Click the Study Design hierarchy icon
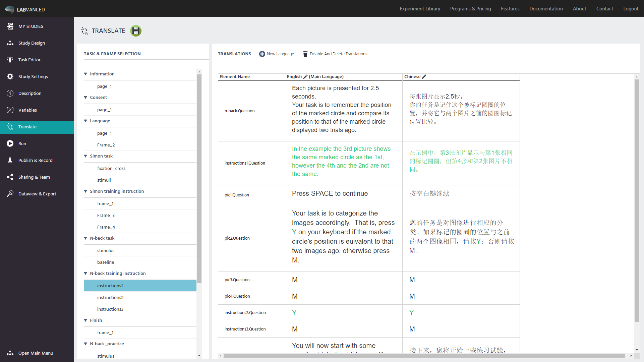 (10, 43)
